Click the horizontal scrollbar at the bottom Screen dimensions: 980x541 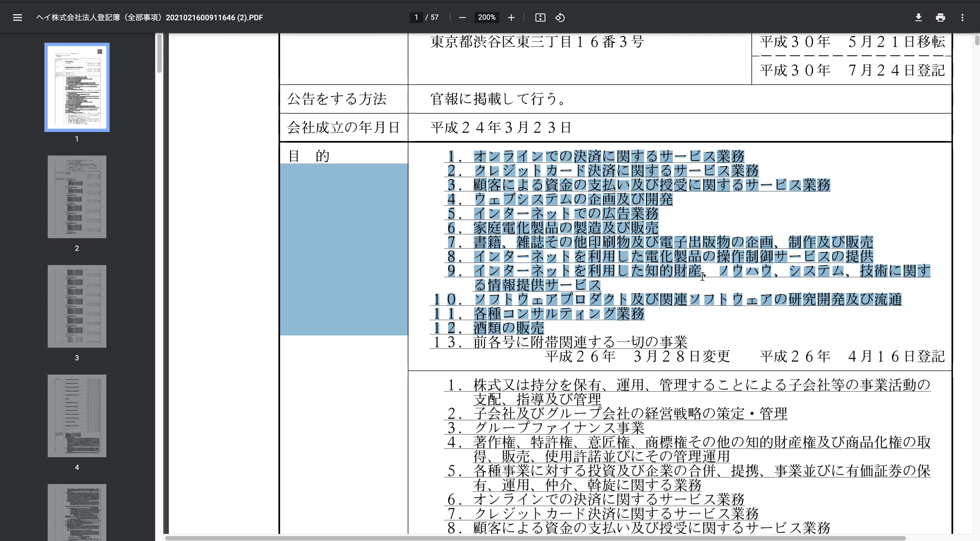(570, 538)
